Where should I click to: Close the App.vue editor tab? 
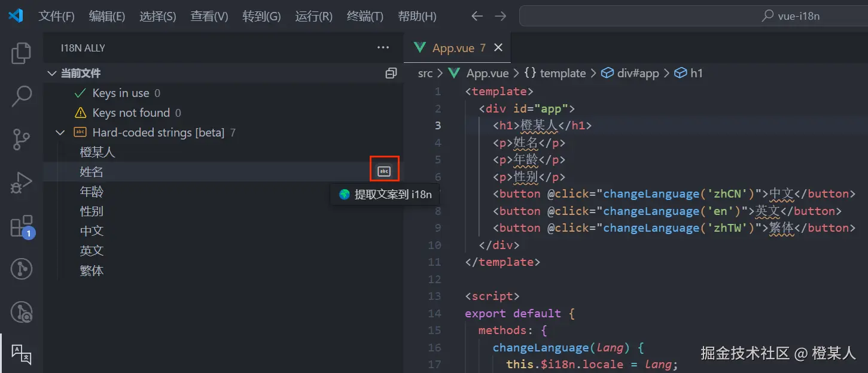pos(498,48)
